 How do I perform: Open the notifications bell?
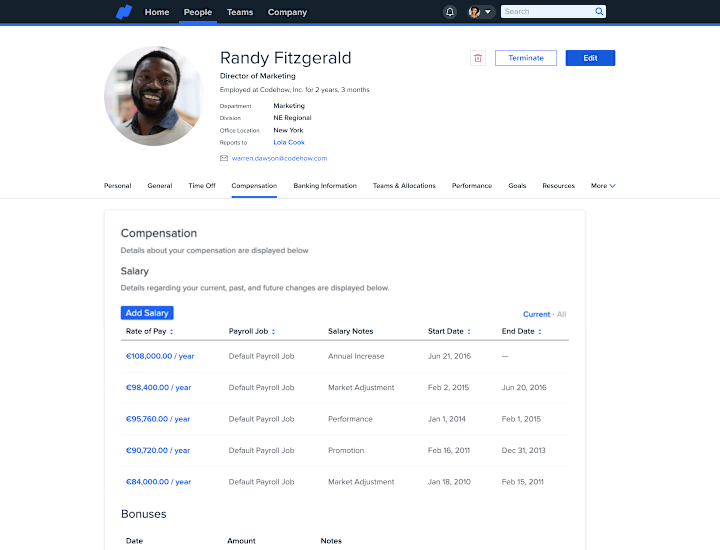coord(450,12)
